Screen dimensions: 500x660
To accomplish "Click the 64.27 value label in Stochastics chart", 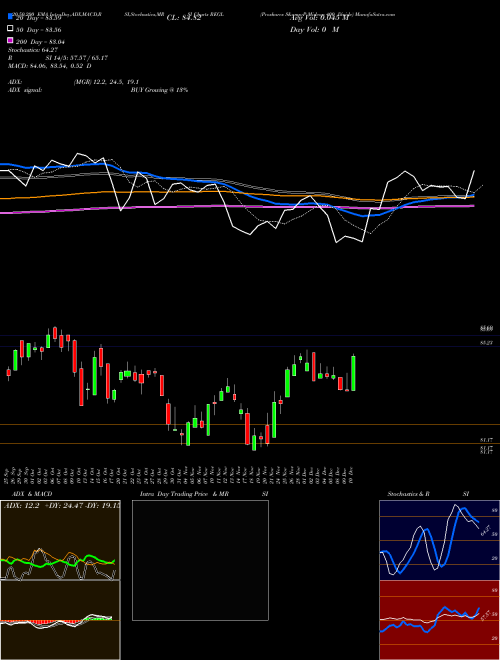I will pyautogui.click(x=485, y=530).
